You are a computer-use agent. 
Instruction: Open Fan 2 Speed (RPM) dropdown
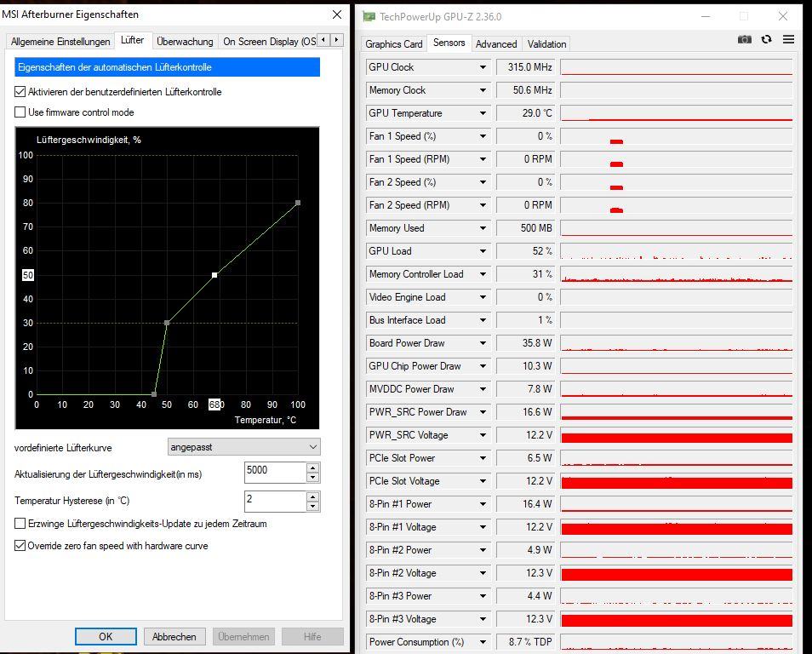(483, 205)
